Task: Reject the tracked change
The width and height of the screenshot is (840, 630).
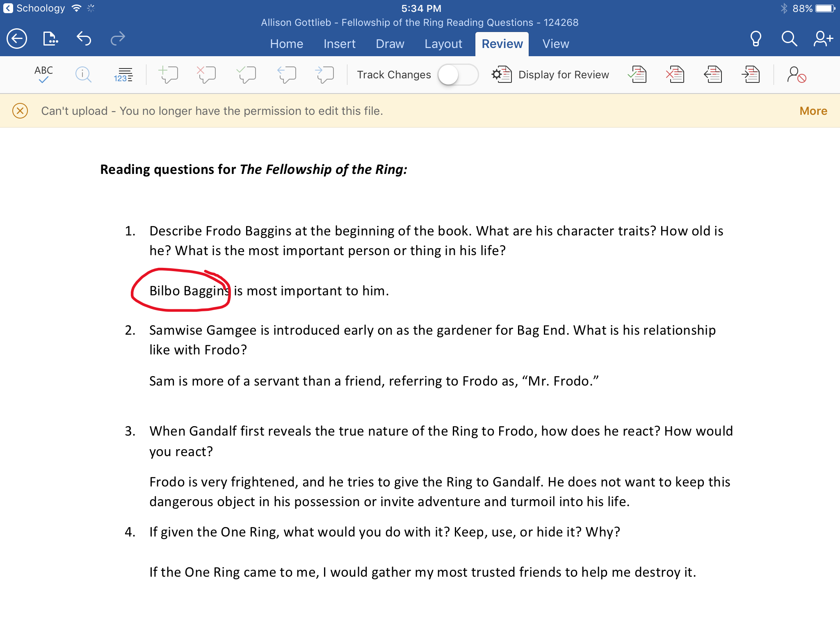Action: (675, 75)
